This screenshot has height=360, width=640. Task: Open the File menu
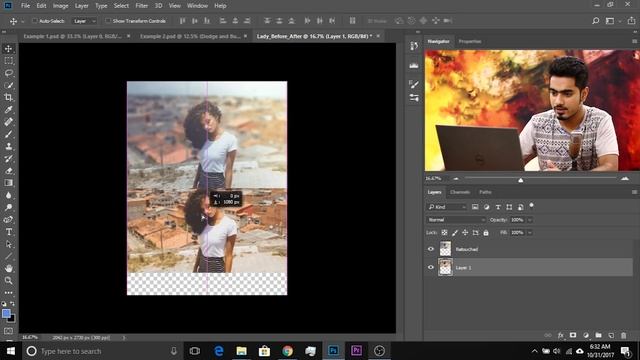click(25, 6)
